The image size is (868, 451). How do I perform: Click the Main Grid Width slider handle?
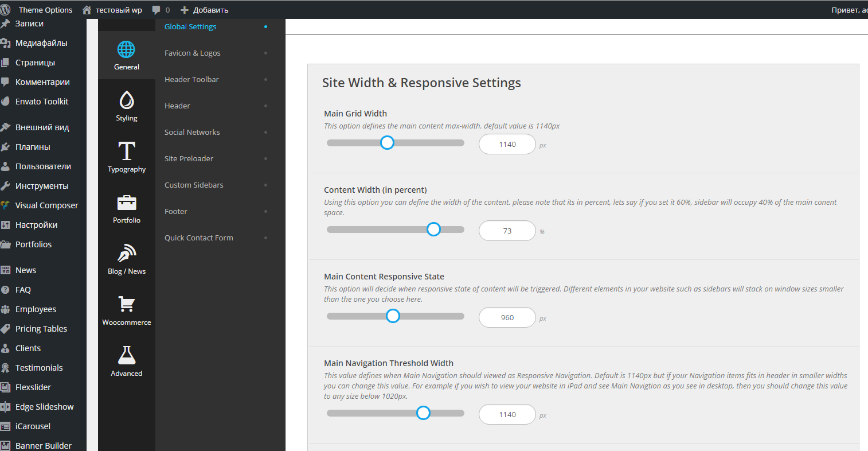(x=388, y=143)
